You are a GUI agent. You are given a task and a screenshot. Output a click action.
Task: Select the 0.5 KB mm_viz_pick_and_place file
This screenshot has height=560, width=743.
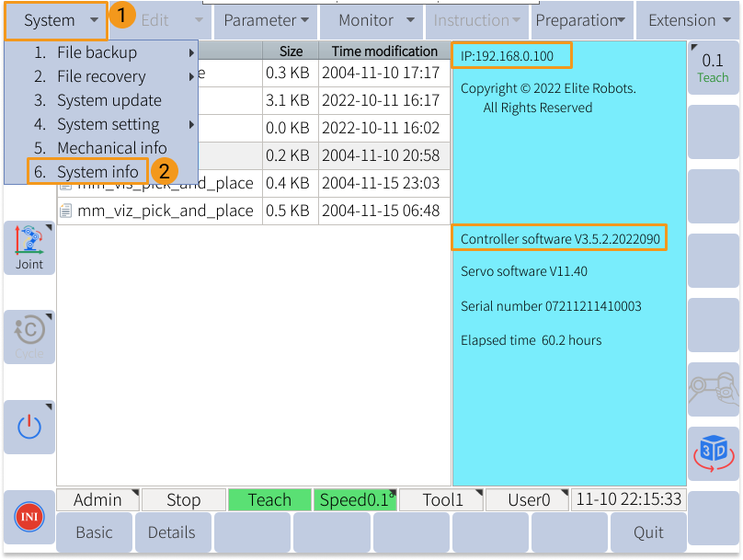(x=254, y=211)
